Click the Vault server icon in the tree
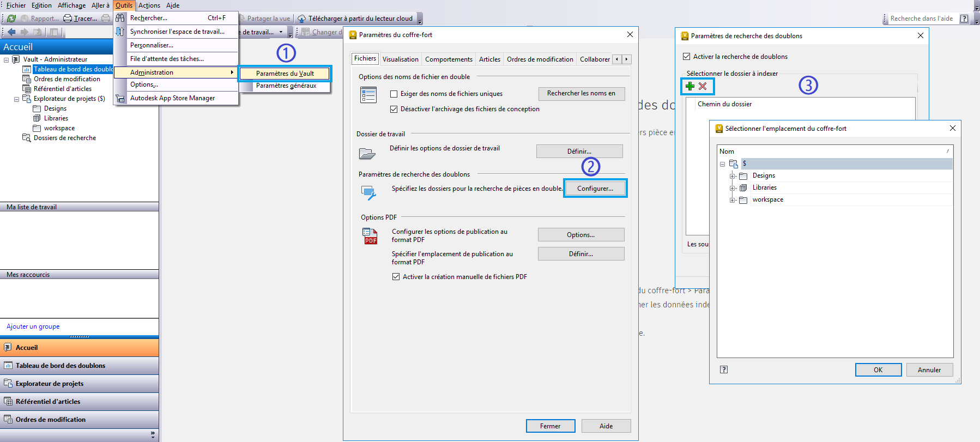 click(16, 59)
